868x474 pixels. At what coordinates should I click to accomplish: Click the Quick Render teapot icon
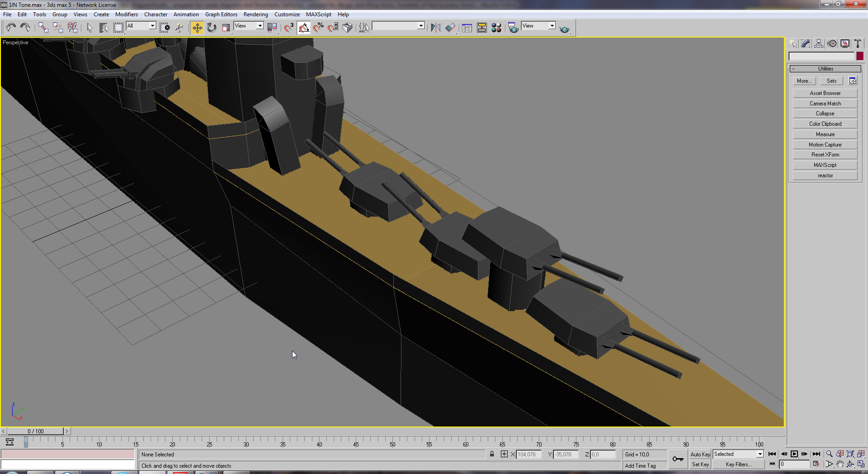565,29
